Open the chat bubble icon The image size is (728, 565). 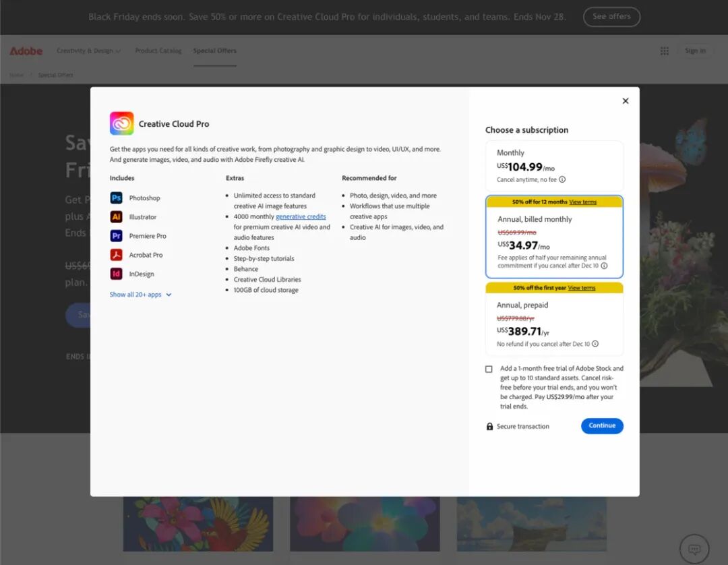click(694, 549)
